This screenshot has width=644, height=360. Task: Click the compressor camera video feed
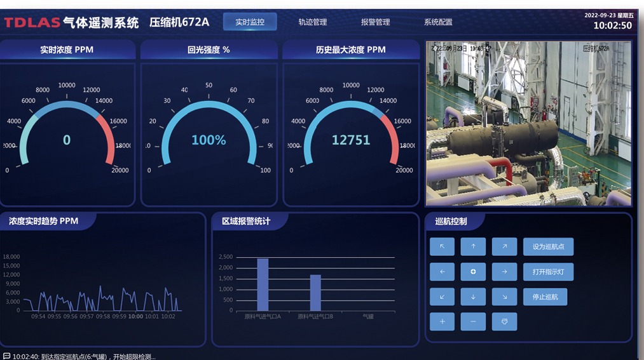[528, 123]
